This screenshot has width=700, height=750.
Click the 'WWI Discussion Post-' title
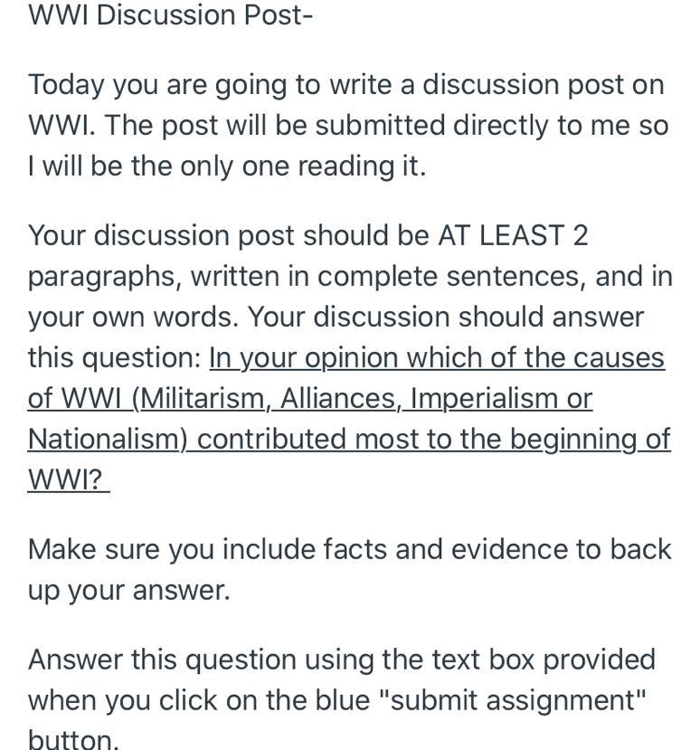tap(170, 15)
